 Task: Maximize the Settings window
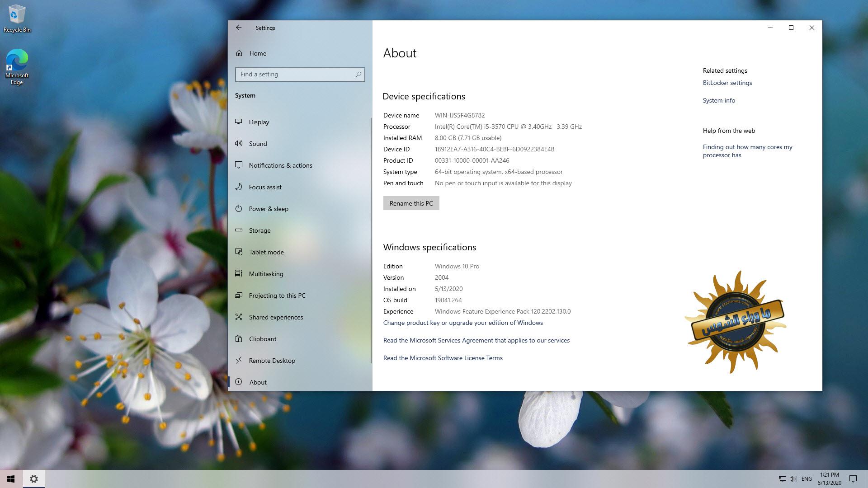[791, 28]
